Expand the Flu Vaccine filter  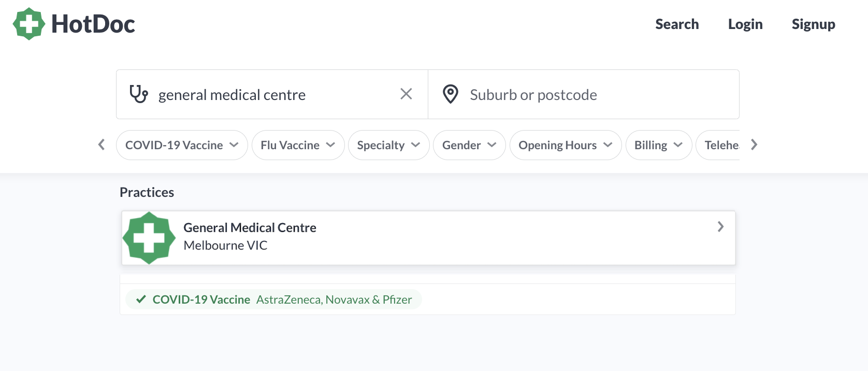(x=298, y=145)
